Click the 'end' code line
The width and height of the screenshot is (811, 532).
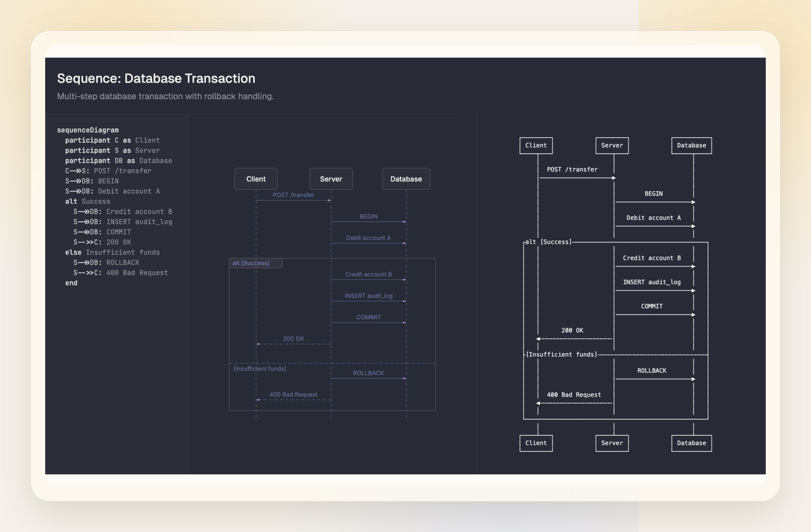click(x=71, y=283)
